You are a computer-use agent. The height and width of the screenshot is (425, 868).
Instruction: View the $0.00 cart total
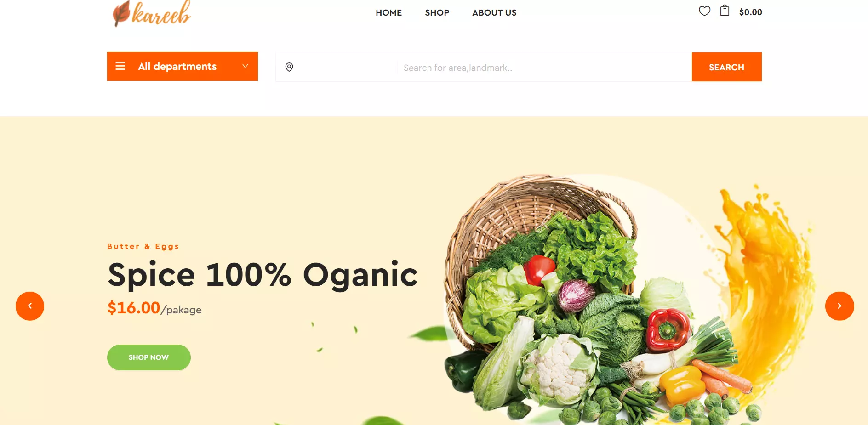click(x=750, y=12)
